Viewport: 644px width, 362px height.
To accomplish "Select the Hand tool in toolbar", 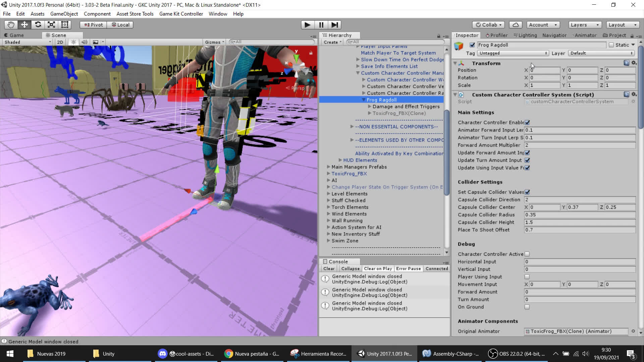I will click(11, 25).
